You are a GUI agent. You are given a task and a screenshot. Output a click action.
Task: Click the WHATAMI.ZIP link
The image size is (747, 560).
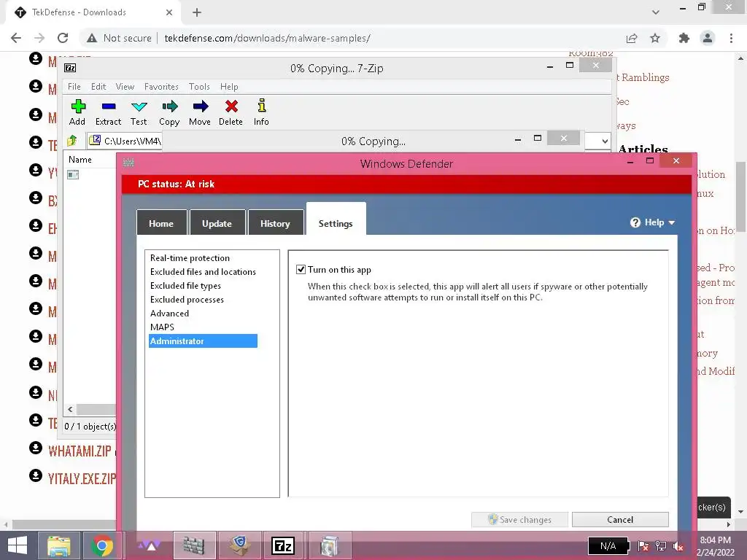coord(80,451)
